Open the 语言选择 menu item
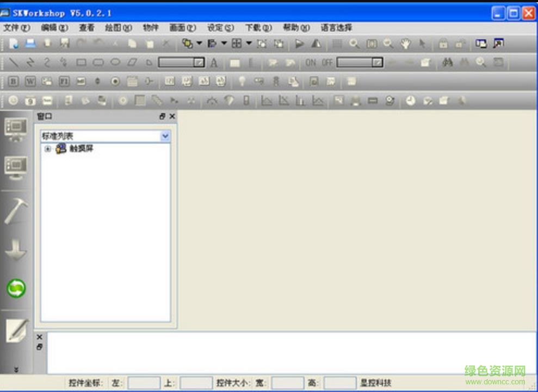Viewport: 538px width, 392px height. (x=336, y=27)
